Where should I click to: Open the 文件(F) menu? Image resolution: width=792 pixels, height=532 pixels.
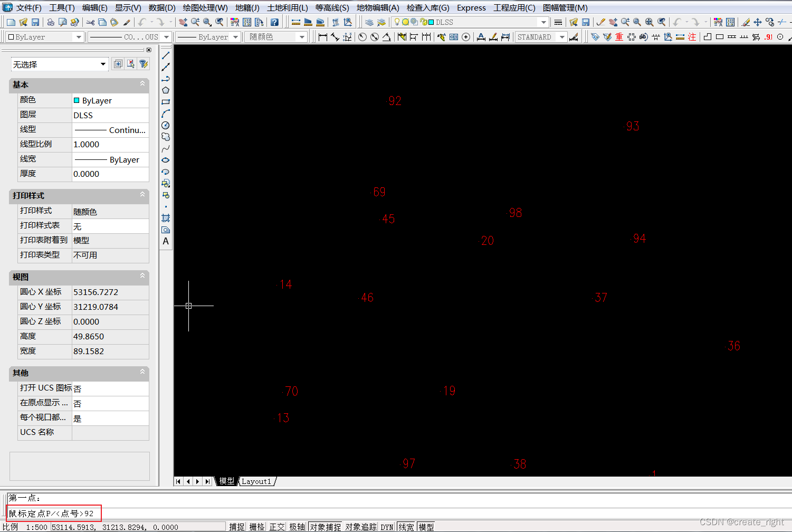[x=28, y=8]
